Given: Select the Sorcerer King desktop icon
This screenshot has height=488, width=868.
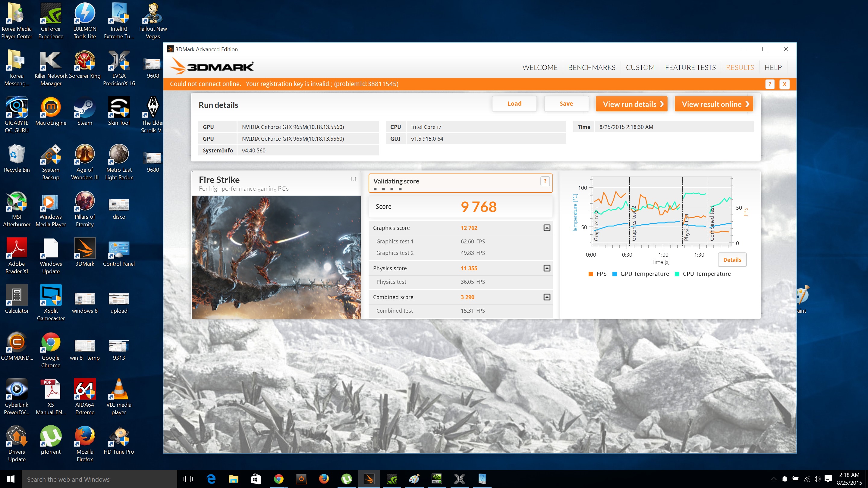Looking at the screenshot, I should (x=85, y=64).
